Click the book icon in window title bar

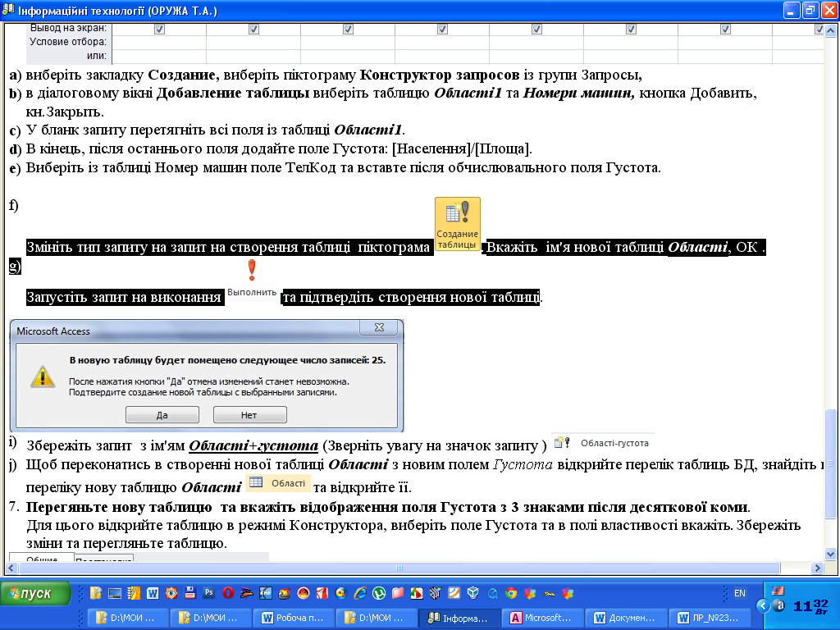click(8, 10)
